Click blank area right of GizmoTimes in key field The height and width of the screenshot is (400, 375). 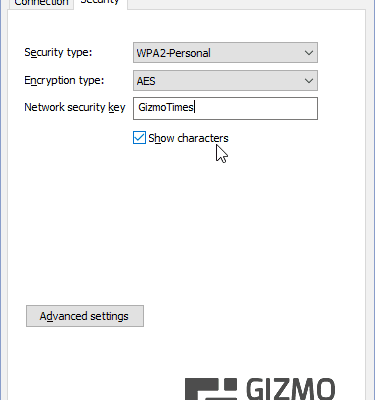[257, 108]
